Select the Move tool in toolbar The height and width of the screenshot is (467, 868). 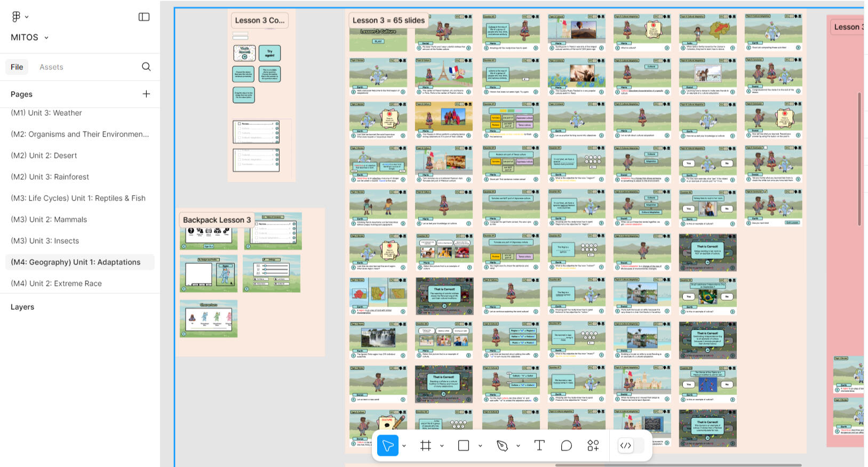[388, 446]
